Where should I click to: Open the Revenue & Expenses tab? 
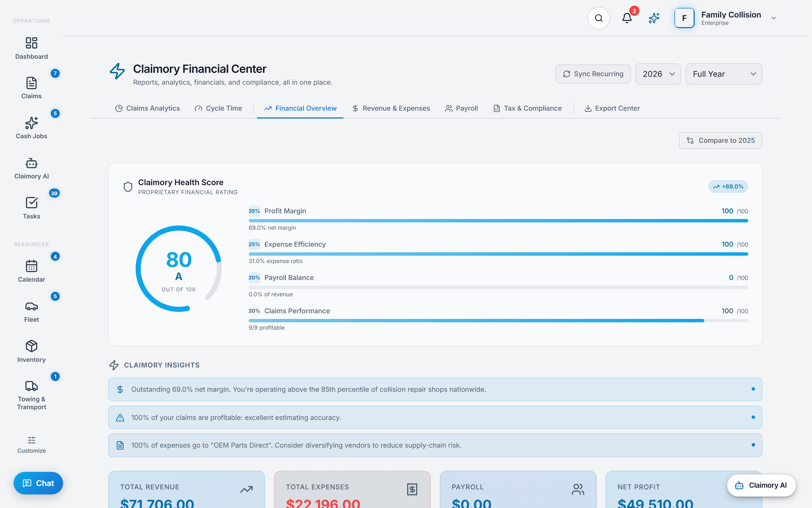(391, 109)
